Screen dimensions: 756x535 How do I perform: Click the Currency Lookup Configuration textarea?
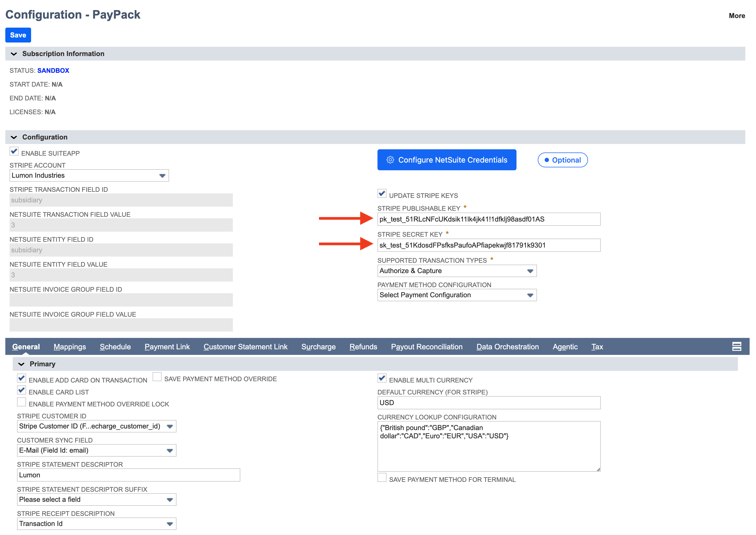coord(489,446)
